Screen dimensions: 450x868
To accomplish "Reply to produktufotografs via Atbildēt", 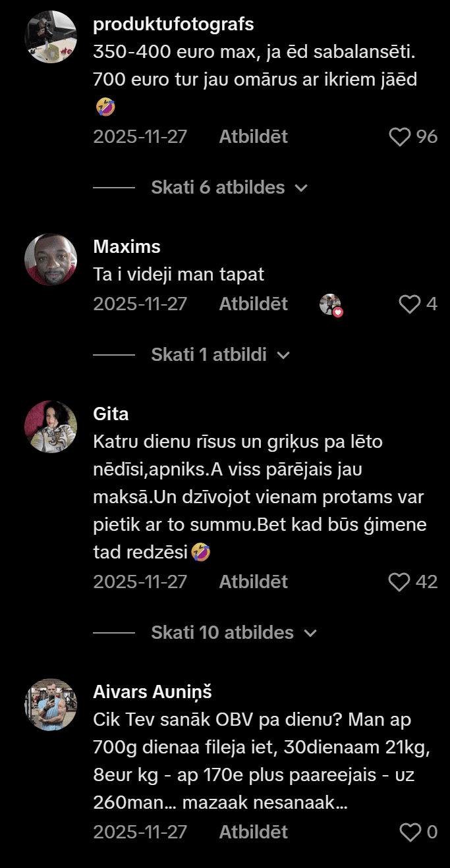I will coord(253,137).
